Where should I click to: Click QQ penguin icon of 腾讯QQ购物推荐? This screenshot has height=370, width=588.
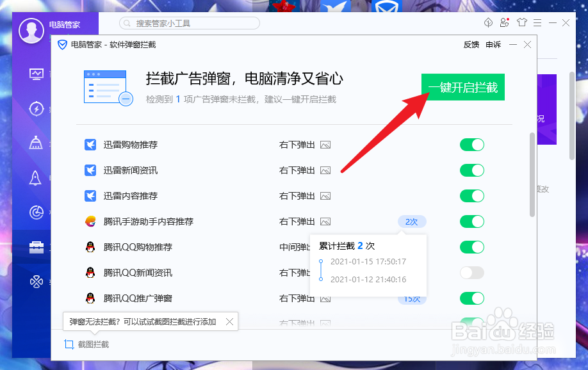click(x=90, y=247)
